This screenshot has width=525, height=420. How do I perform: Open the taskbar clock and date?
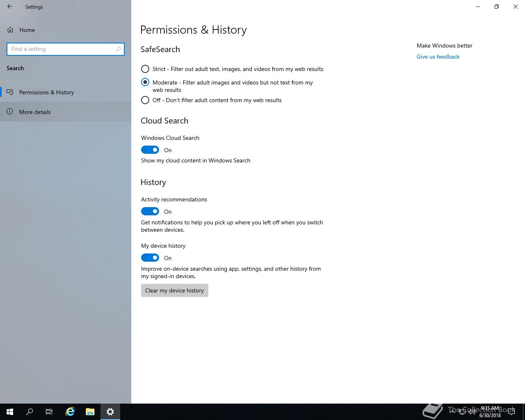point(490,412)
